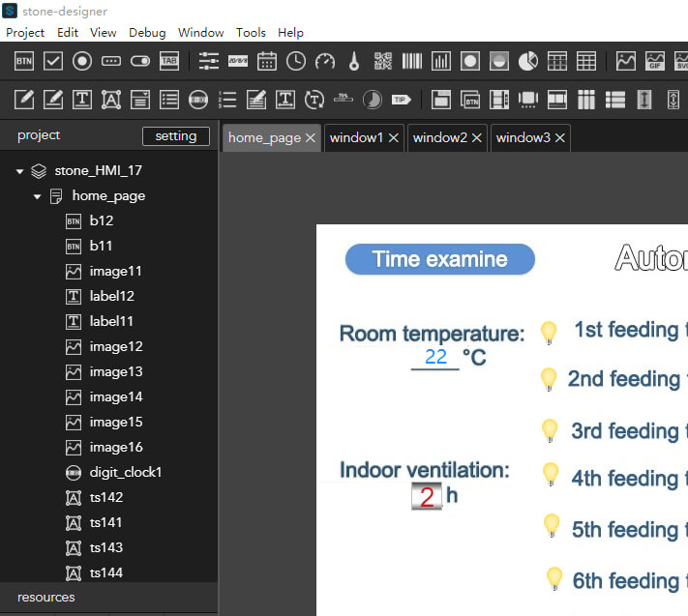Click the room temperature value 22
688x616 pixels.
click(x=435, y=358)
